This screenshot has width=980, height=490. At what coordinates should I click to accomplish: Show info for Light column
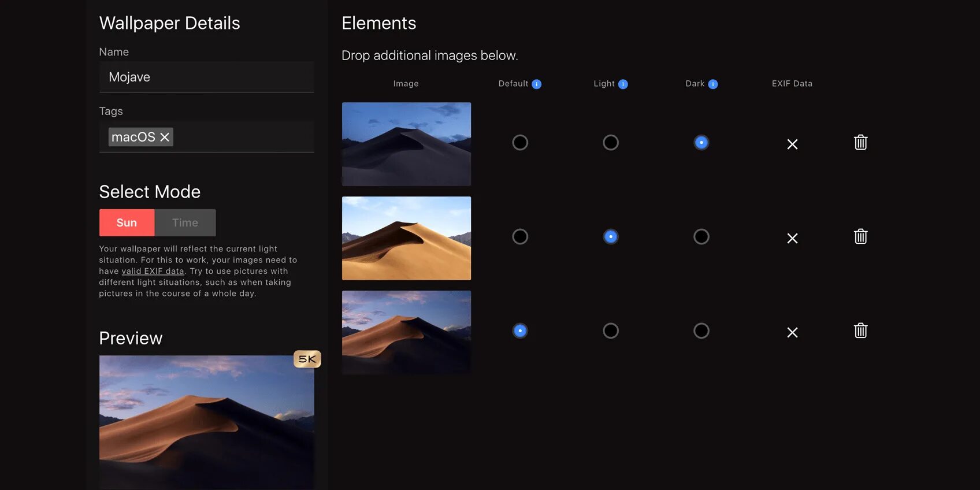(x=623, y=84)
